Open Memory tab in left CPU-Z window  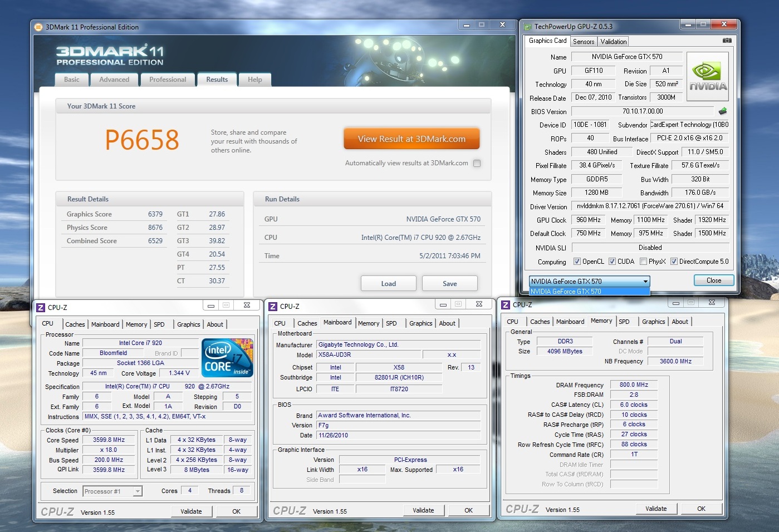tap(136, 324)
